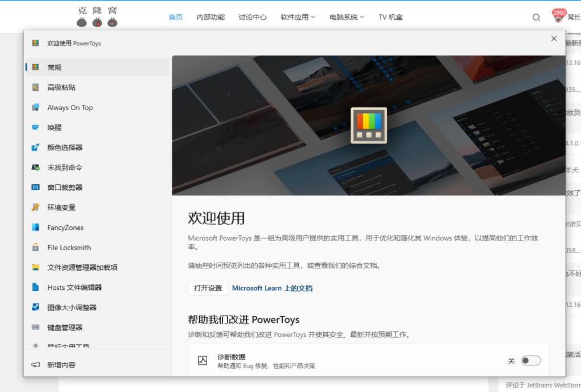Viewport: 581px width, 392px height.
Task: Select the 高级粘贴 sidebar entry
Action: [x=98, y=87]
